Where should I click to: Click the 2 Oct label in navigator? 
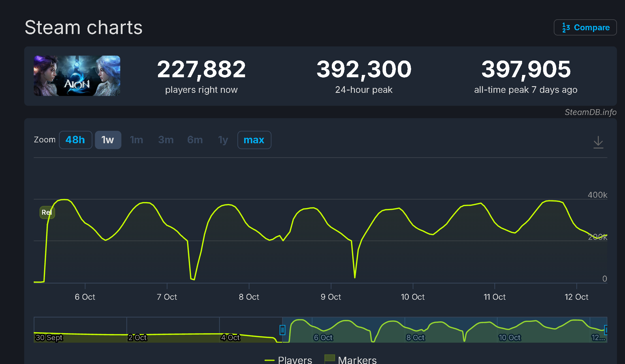click(x=138, y=337)
